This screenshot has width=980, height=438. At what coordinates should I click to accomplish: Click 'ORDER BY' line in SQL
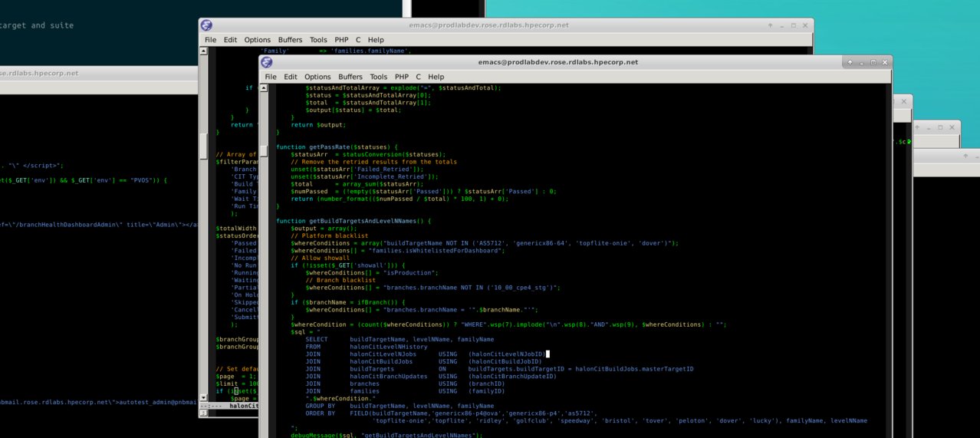click(451, 413)
